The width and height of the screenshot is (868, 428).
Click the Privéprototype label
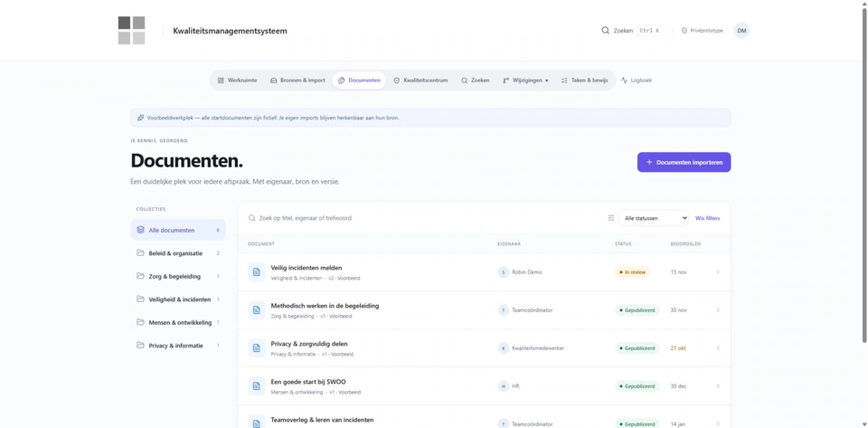pyautogui.click(x=706, y=31)
